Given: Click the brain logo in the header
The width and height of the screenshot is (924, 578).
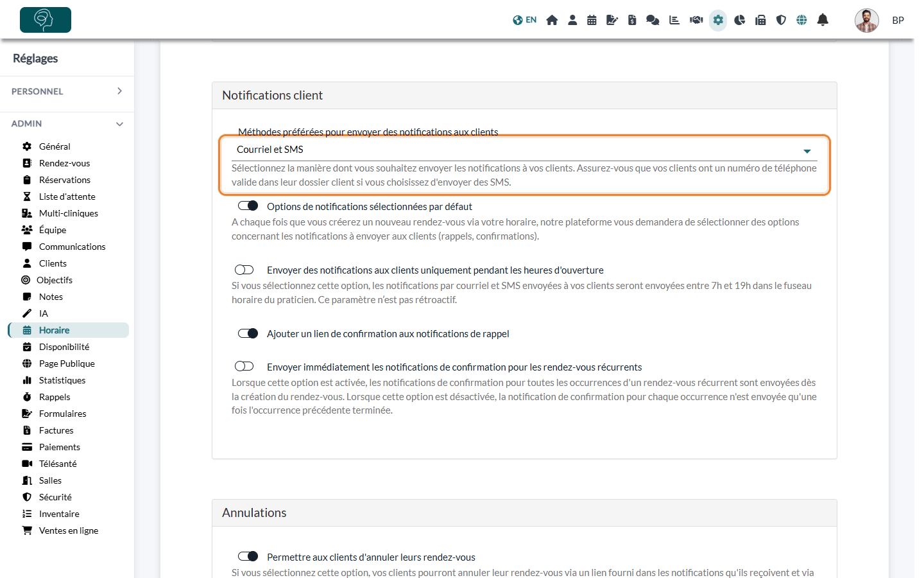Looking at the screenshot, I should [46, 20].
